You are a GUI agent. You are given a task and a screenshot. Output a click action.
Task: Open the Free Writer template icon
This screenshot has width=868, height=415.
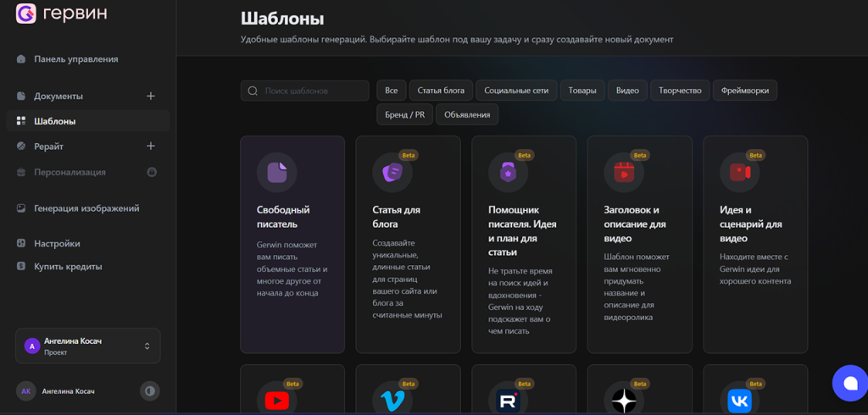(x=277, y=173)
